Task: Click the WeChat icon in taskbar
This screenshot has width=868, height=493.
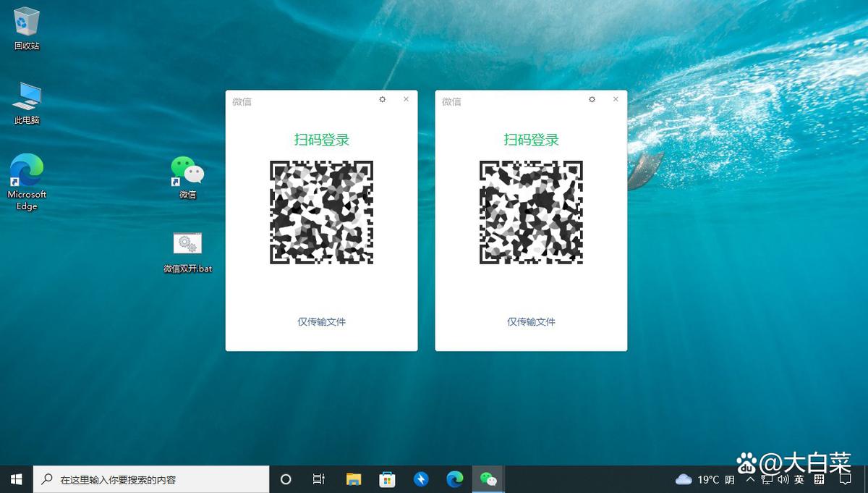Action: pos(488,479)
